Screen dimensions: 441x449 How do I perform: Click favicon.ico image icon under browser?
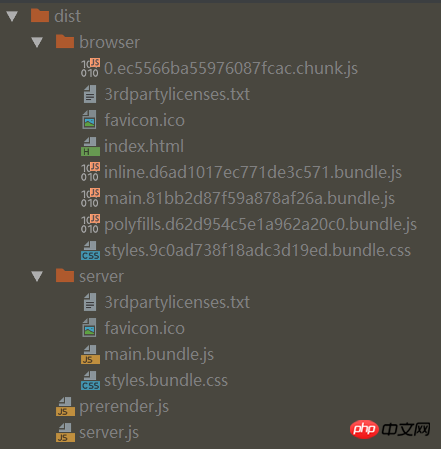coord(90,120)
